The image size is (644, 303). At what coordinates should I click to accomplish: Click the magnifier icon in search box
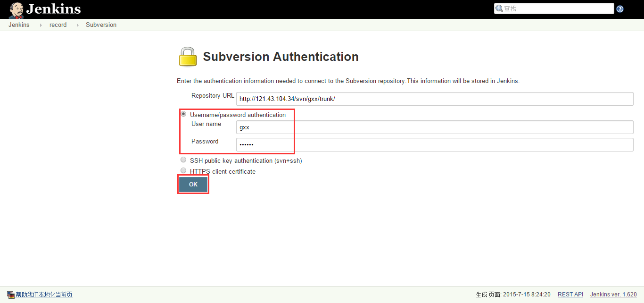499,8
